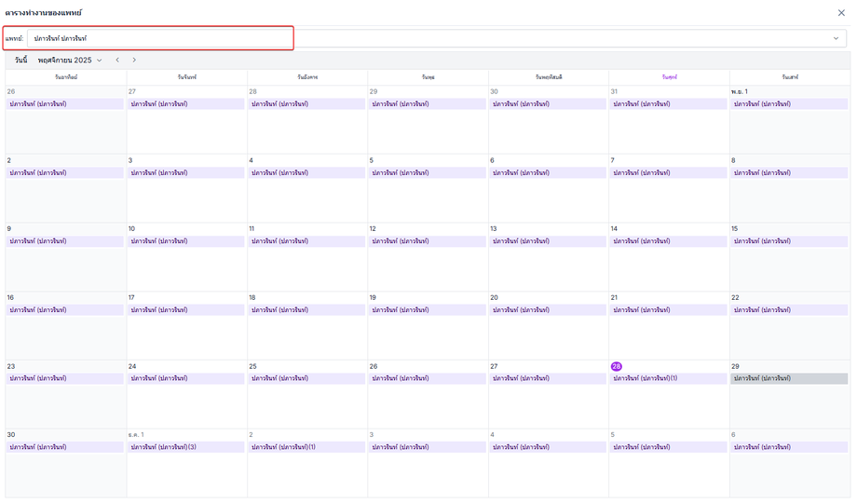Click the แพทย์ doctor name field
857x504 pixels.
158,38
